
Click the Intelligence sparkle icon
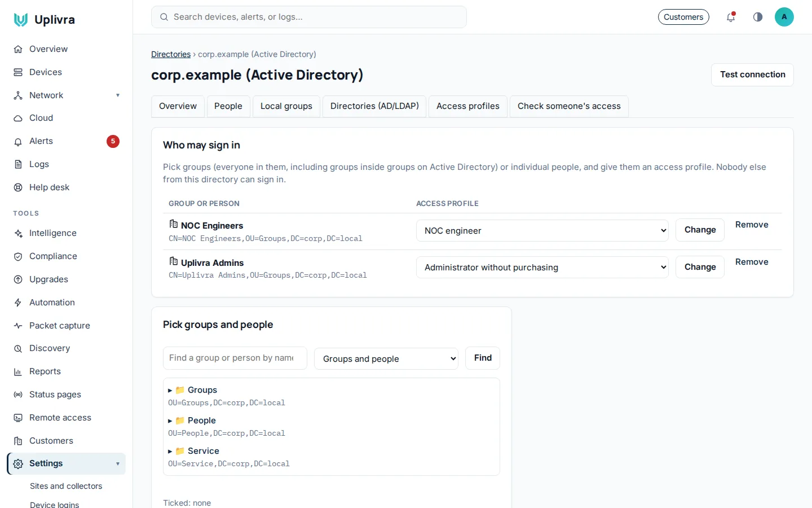point(18,233)
